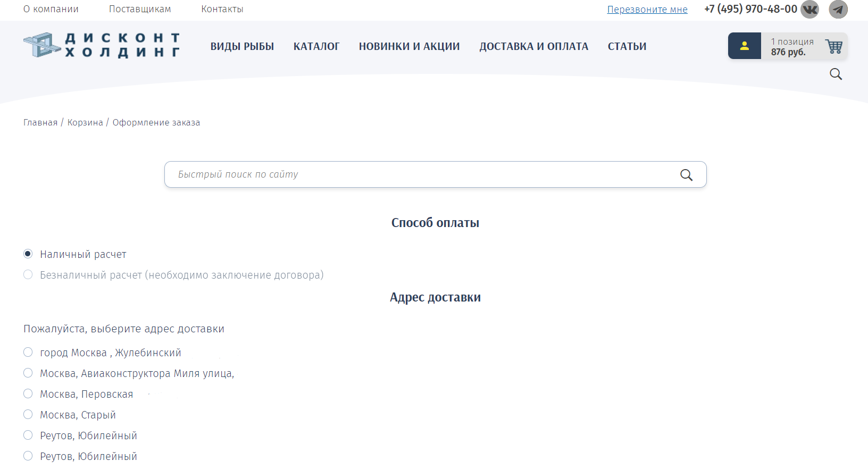This screenshot has height=469, width=868.
Task: Open the Поставщикам top link
Action: [140, 9]
